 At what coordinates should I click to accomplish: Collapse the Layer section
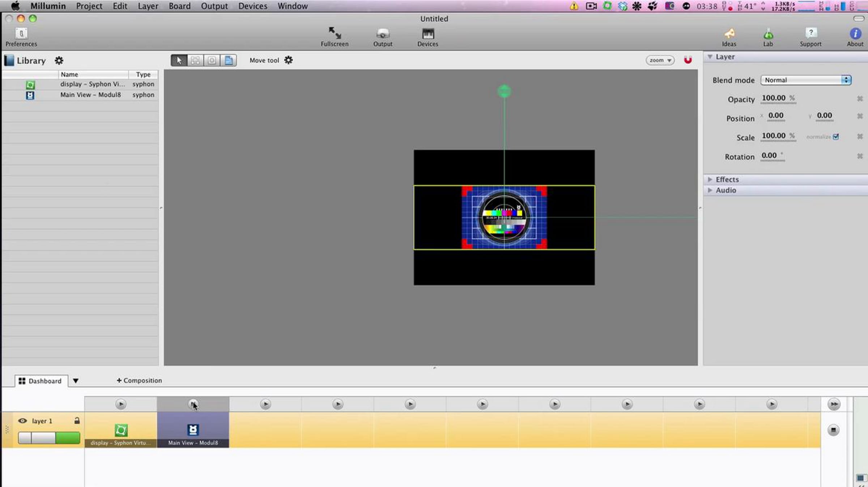[710, 57]
